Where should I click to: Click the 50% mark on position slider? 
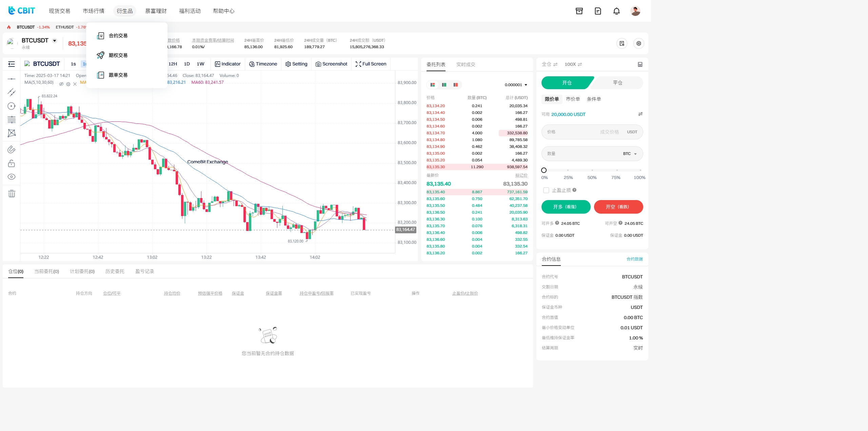[x=592, y=170]
